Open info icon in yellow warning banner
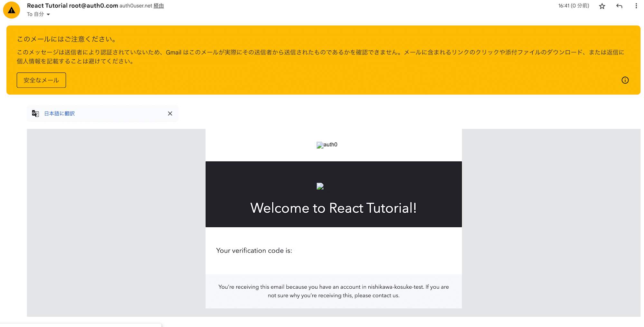 [625, 80]
